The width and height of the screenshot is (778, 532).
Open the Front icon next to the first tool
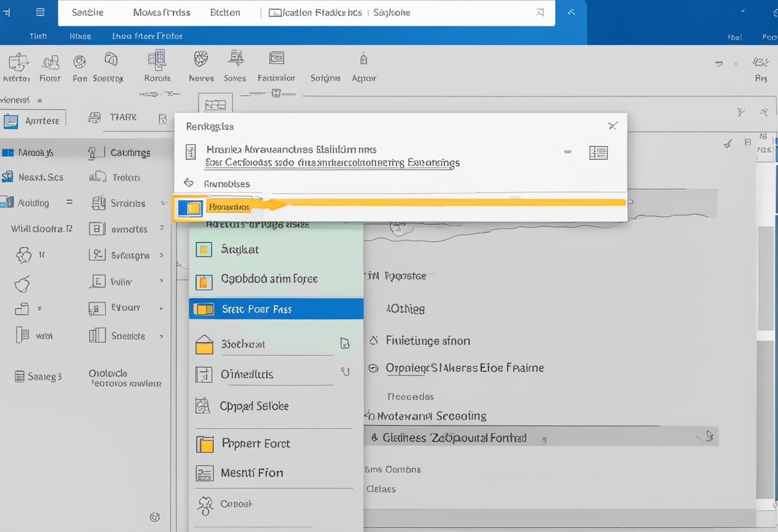pyautogui.click(x=50, y=66)
